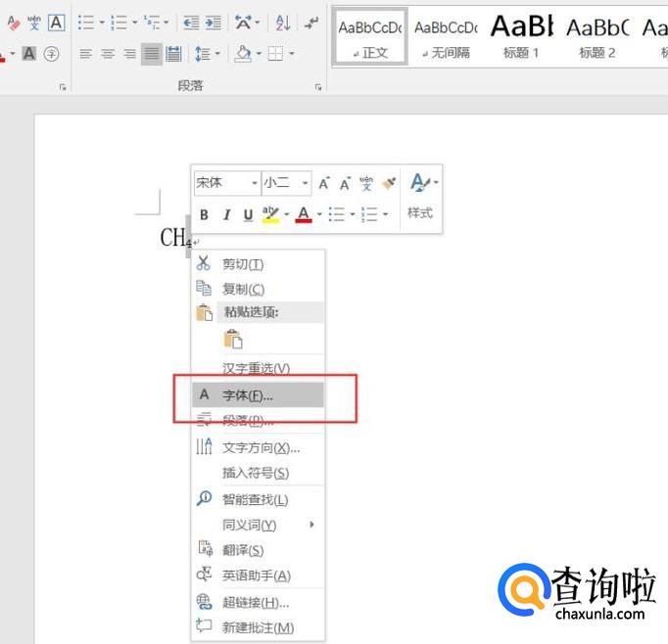Toggle Character Shading in ribbon
Image resolution: width=668 pixels, height=644 pixels.
tap(29, 54)
